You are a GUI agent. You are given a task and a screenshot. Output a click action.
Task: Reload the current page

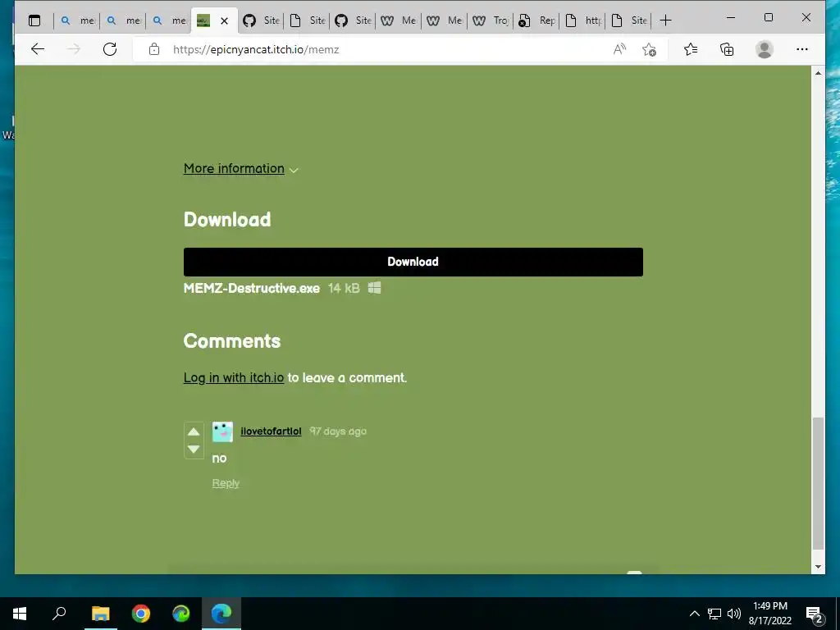click(x=110, y=49)
